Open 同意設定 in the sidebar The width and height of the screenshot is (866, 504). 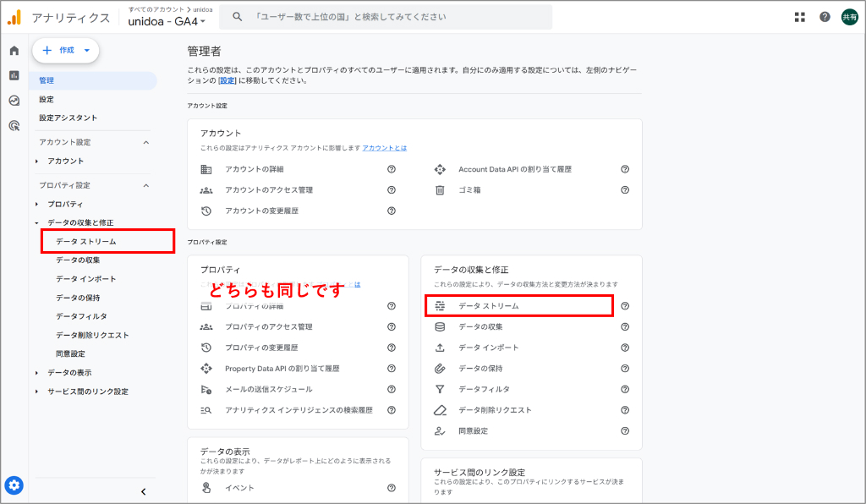coord(70,353)
